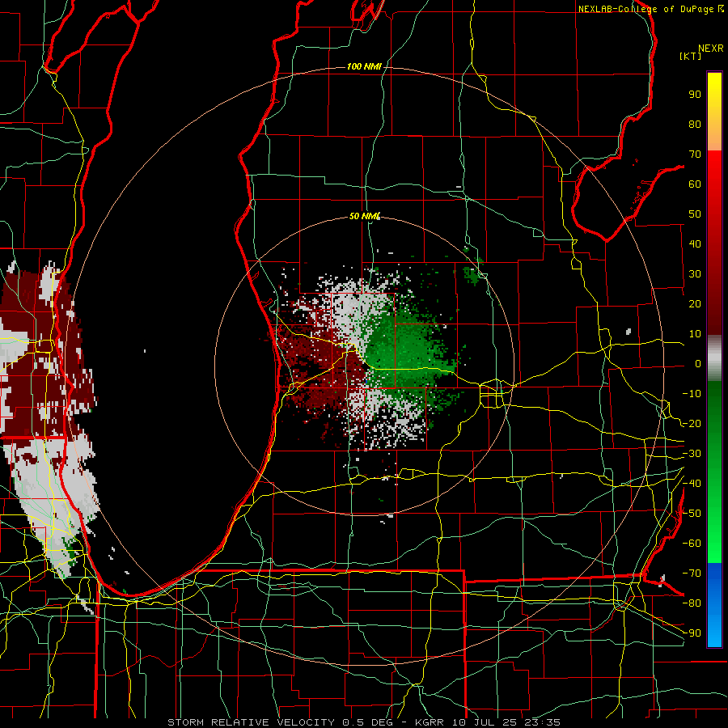Click the 90 value on velocity scale

695,95
